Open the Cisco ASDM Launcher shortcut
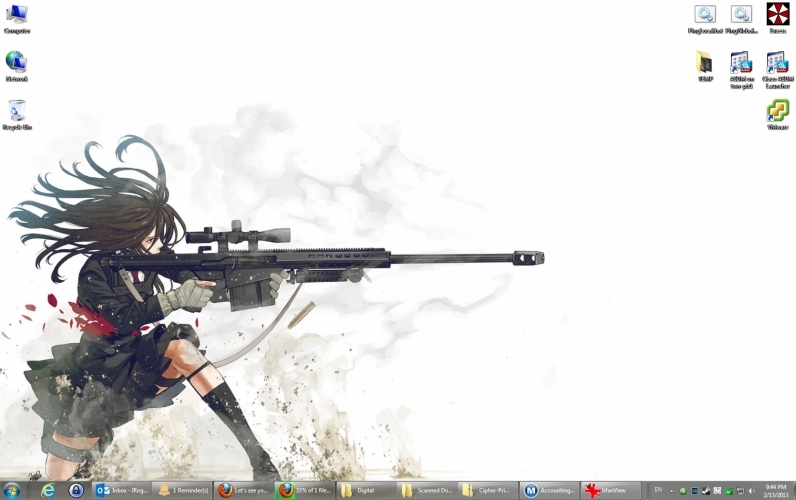The height and width of the screenshot is (500, 796). [x=778, y=70]
